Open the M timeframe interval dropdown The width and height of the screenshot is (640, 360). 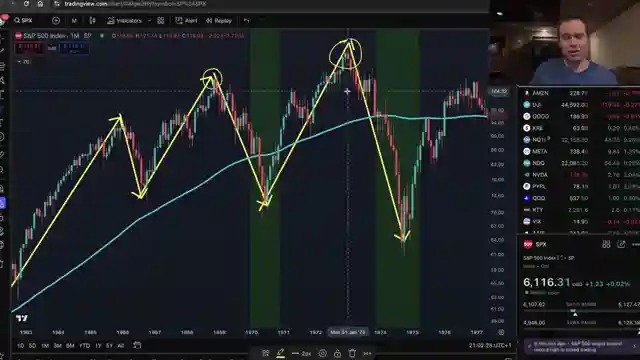74,20
